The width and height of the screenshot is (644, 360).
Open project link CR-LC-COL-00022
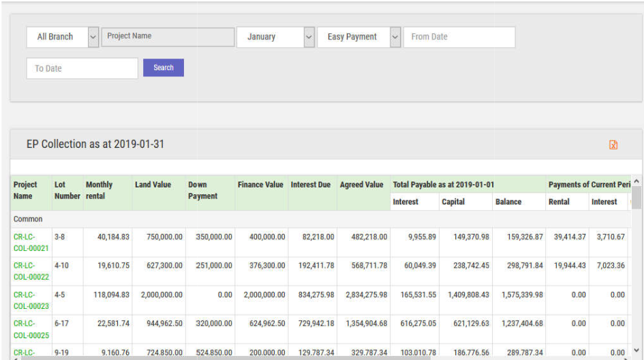tap(31, 271)
